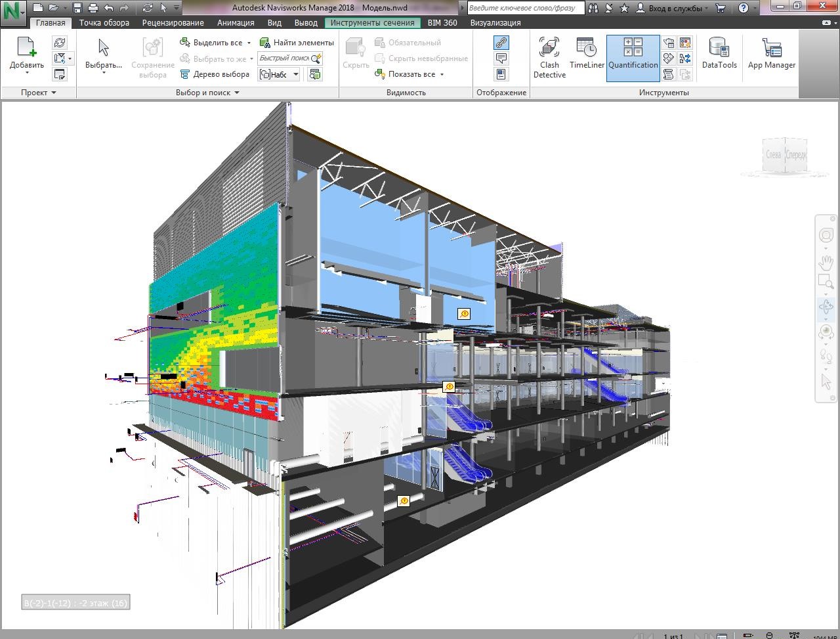Open File Options icon in Проект panel

[x=60, y=74]
